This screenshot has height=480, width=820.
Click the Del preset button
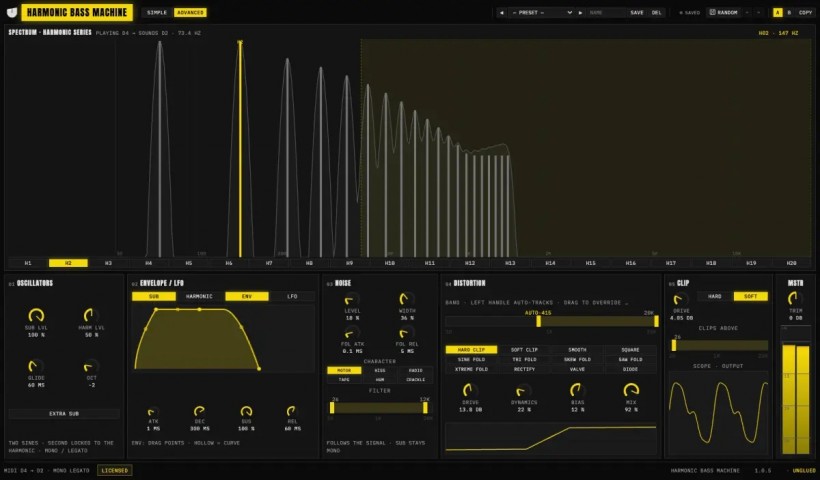tap(656, 13)
